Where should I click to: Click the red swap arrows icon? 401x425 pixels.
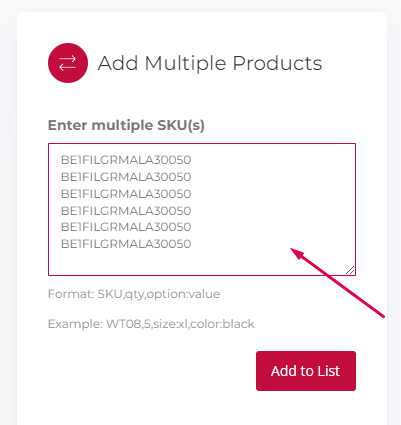tap(68, 63)
